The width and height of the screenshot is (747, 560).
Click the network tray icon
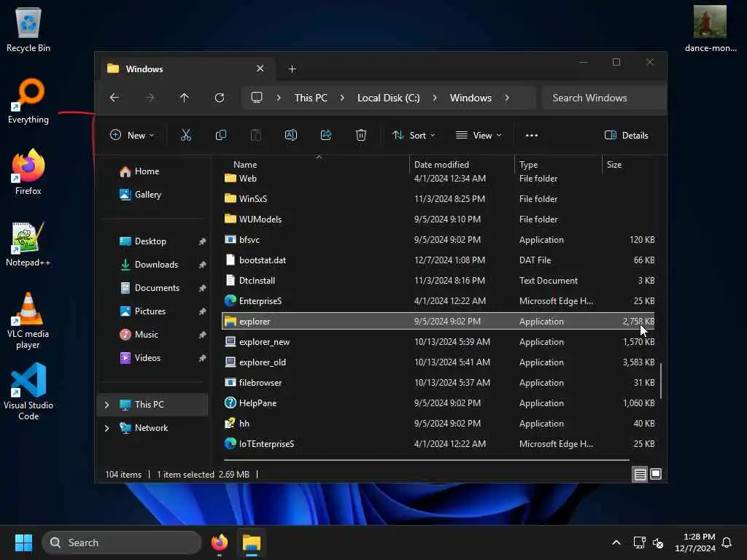click(639, 542)
